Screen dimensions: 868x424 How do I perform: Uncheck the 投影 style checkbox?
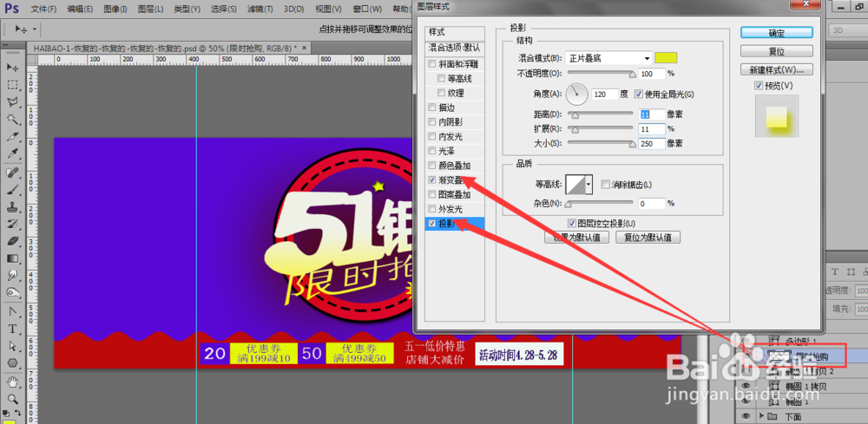pyautogui.click(x=432, y=224)
